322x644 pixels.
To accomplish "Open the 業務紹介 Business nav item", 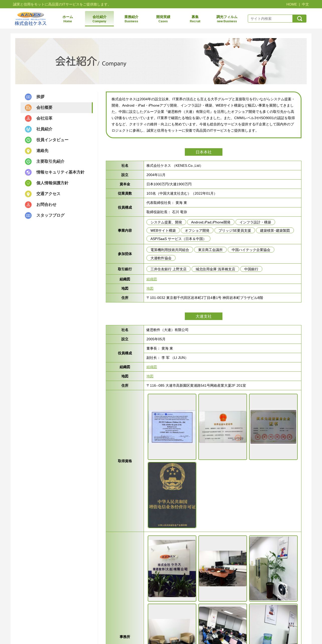I will [131, 19].
